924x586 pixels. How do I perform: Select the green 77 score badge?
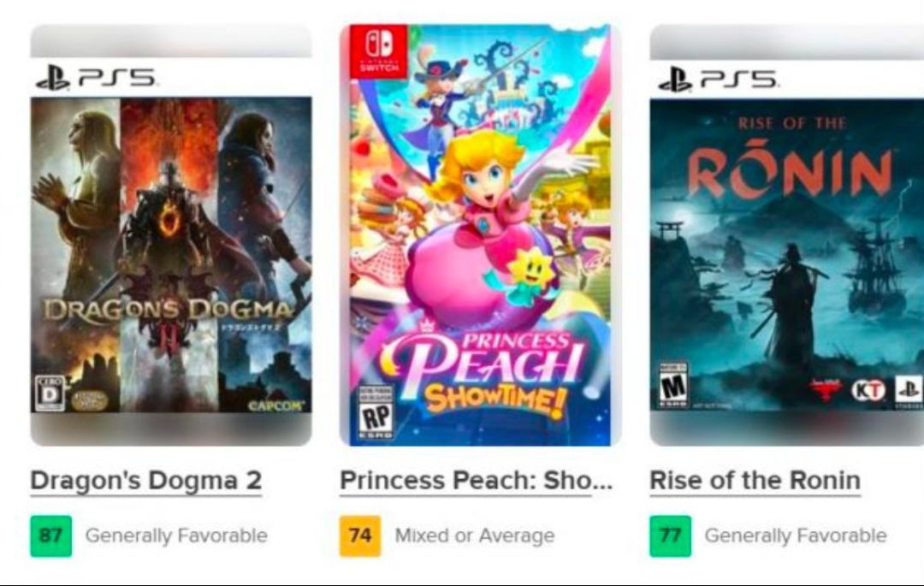click(x=670, y=536)
